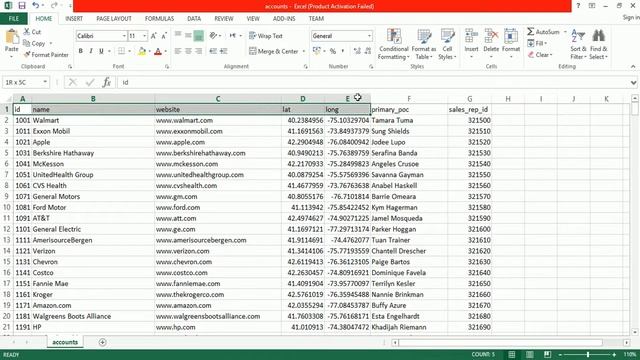This screenshot has width=640, height=360.
Task: Select column G header
Action: coord(469,99)
